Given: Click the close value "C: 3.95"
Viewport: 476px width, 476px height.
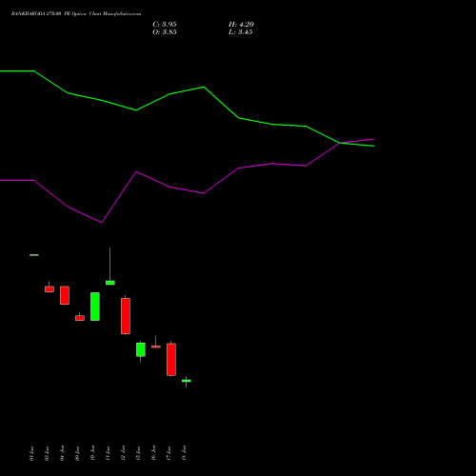Looking at the screenshot, I should [x=165, y=25].
